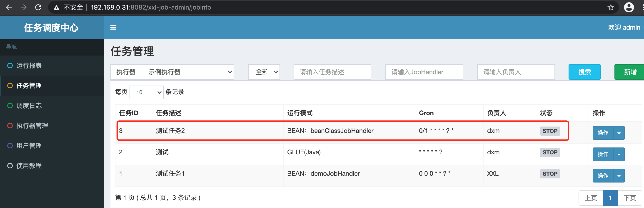This screenshot has height=208, width=644.
Task: Reload the page with the refresh icon
Action: (x=38, y=7)
